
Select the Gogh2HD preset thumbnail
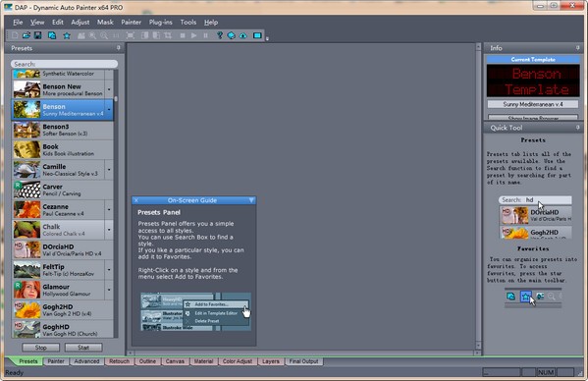tap(27, 309)
